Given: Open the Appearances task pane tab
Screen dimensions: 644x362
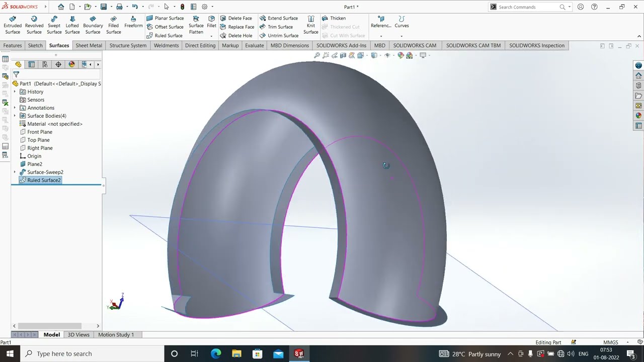Looking at the screenshot, I should point(638,116).
